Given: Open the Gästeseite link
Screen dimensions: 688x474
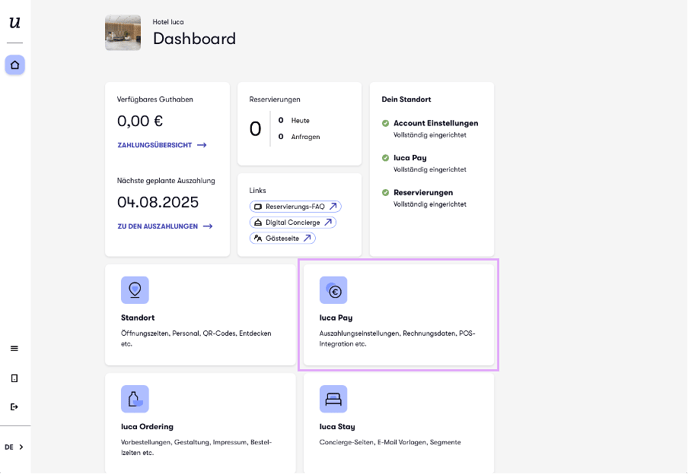Looking at the screenshot, I should tap(283, 238).
